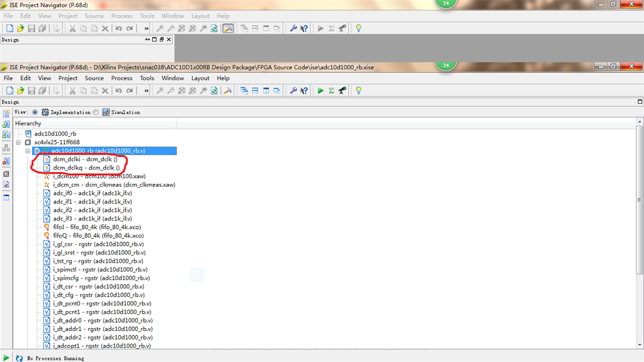This screenshot has height=362, width=644.
Task: Click Undo arrow in lower window toolbar
Action: 119,91
